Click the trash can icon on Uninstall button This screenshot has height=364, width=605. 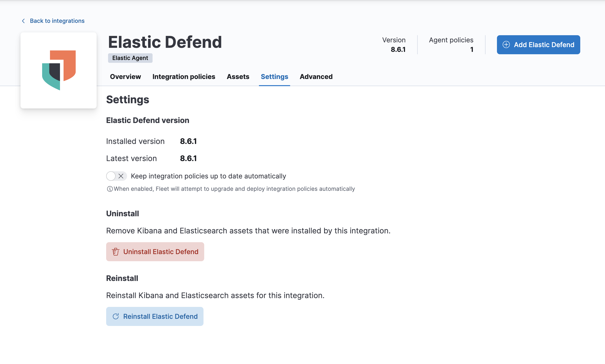[116, 252]
